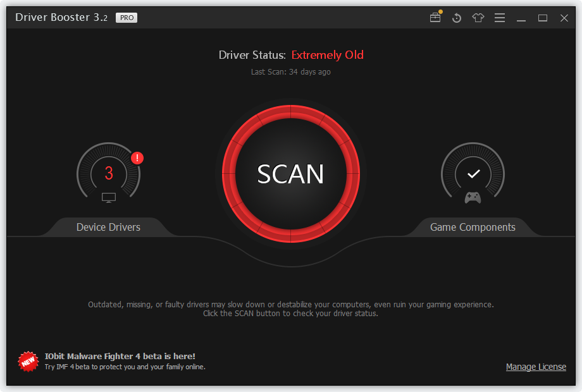Open the hamburger options menu
582x392 pixels.
500,18
